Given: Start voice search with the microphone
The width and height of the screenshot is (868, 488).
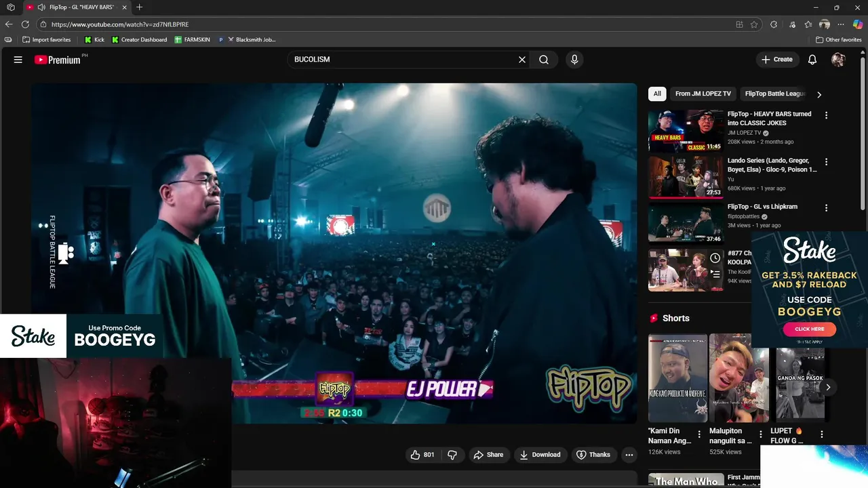Looking at the screenshot, I should click(574, 60).
